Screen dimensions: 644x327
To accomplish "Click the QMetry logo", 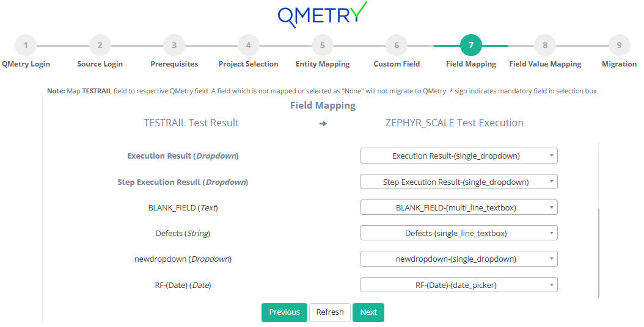I will 323,15.
